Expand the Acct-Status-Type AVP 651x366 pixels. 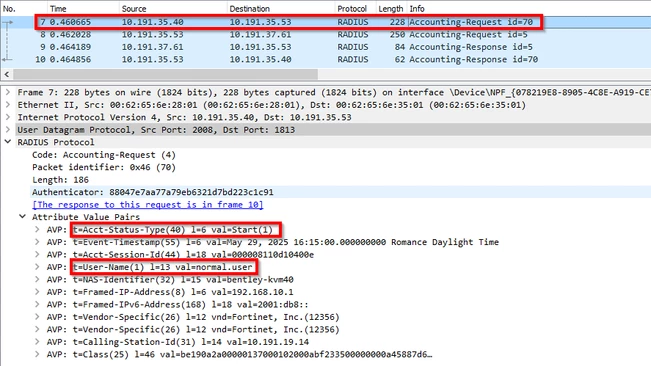tap(37, 229)
